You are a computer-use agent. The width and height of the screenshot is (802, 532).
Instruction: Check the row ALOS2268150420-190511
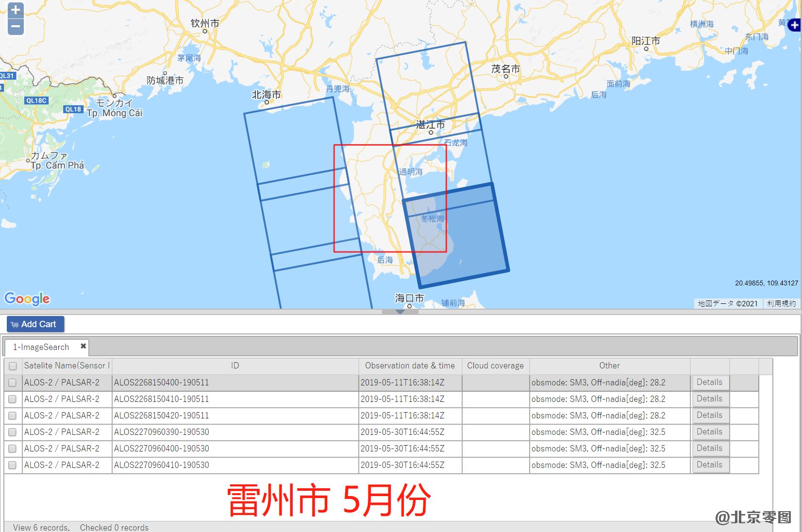coord(13,416)
